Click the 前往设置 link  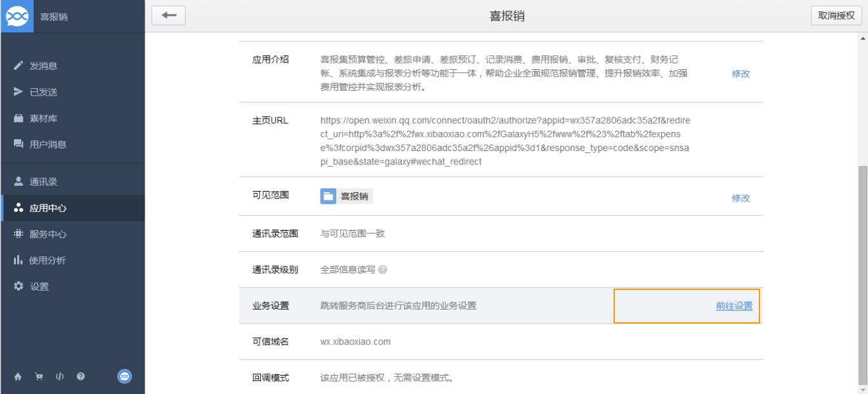point(734,306)
